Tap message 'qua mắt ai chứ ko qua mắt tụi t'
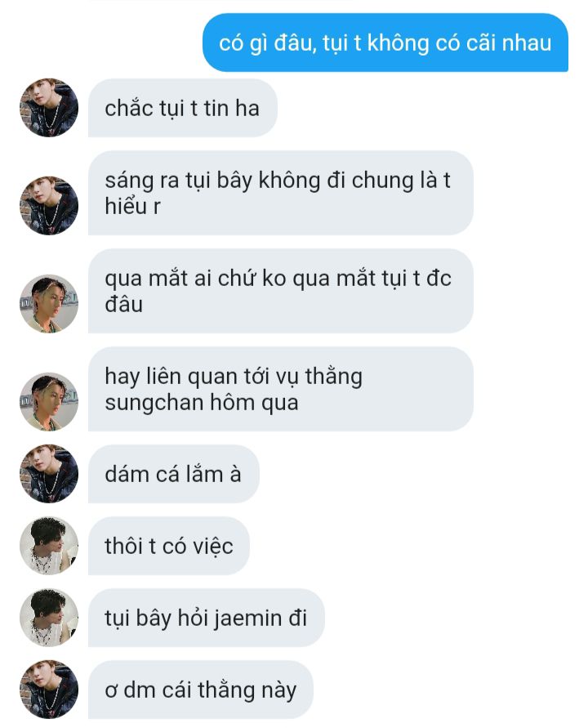Viewport: 588px width, 728px height. click(281, 291)
